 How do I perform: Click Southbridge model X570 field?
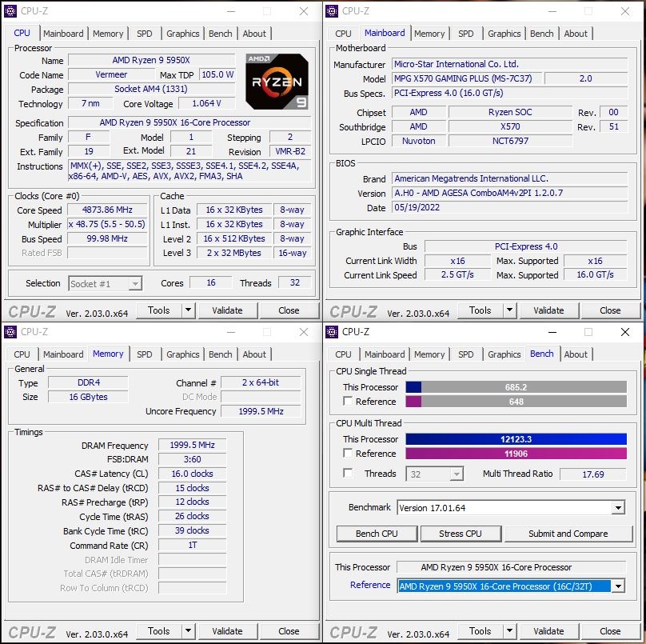coord(510,126)
